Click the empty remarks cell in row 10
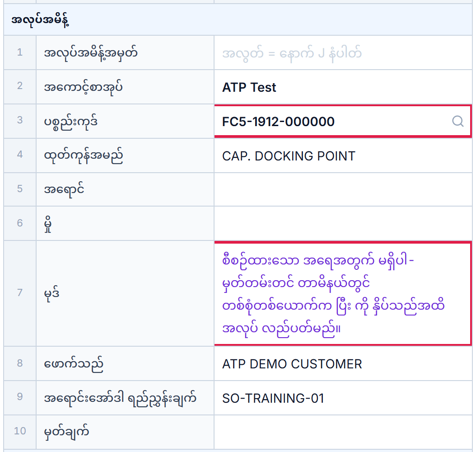This screenshot has width=476, height=452. (x=343, y=432)
